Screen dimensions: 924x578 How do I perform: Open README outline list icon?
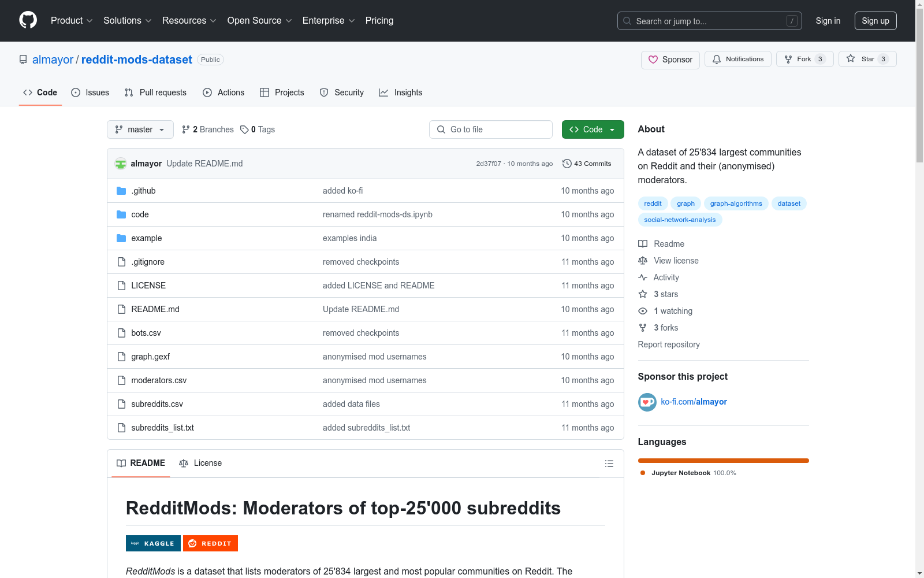click(609, 464)
